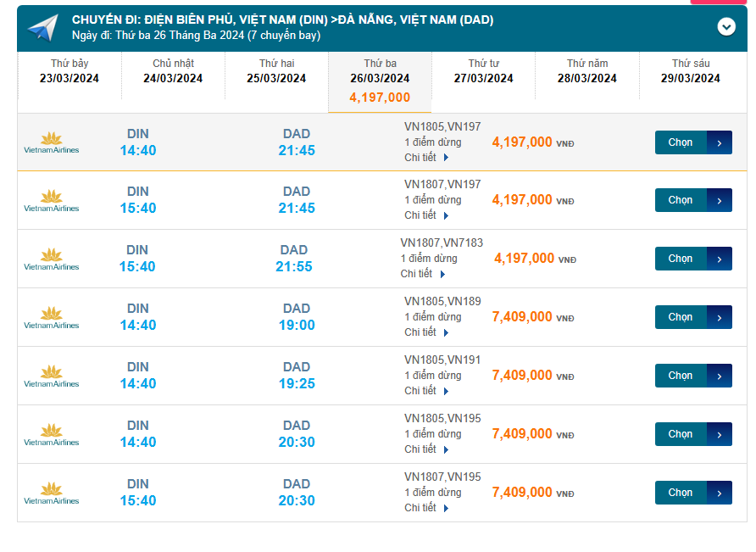Click the Vietnam Airlines logo in first row
The height and width of the screenshot is (552, 756).
(x=52, y=142)
